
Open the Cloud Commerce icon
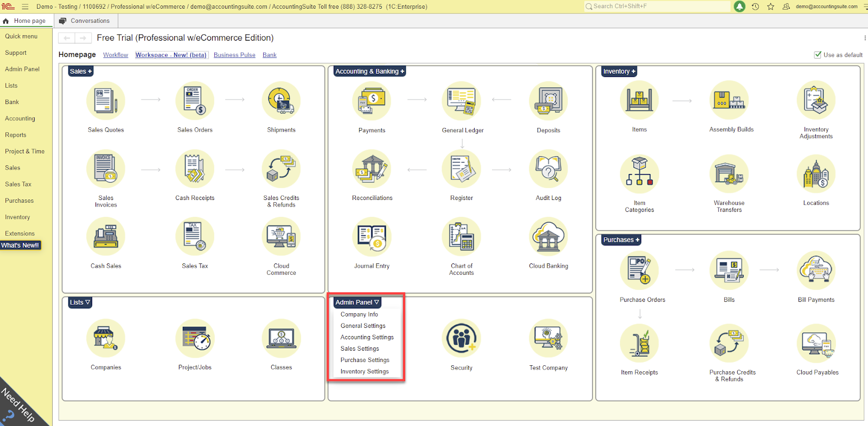[x=281, y=237]
